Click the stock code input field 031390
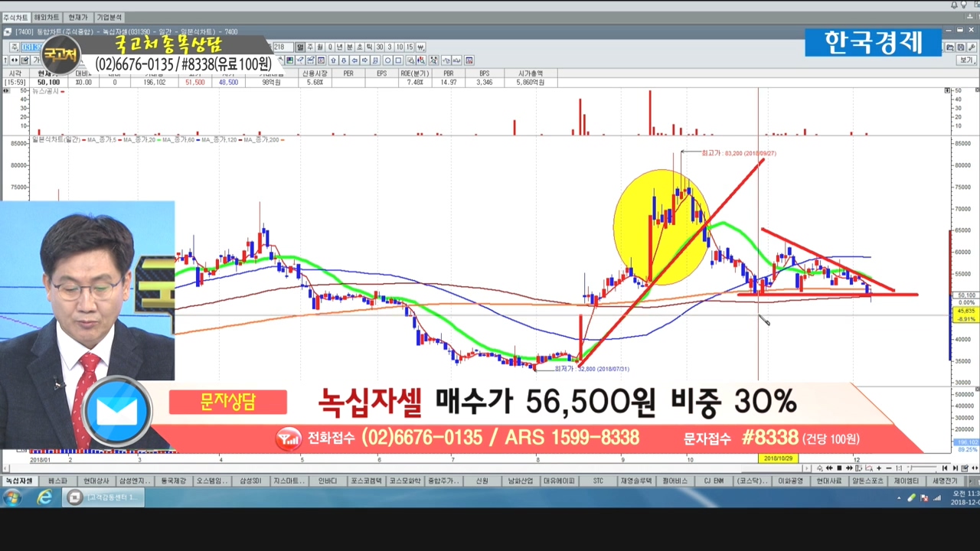This screenshot has height=551, width=980. click(31, 47)
